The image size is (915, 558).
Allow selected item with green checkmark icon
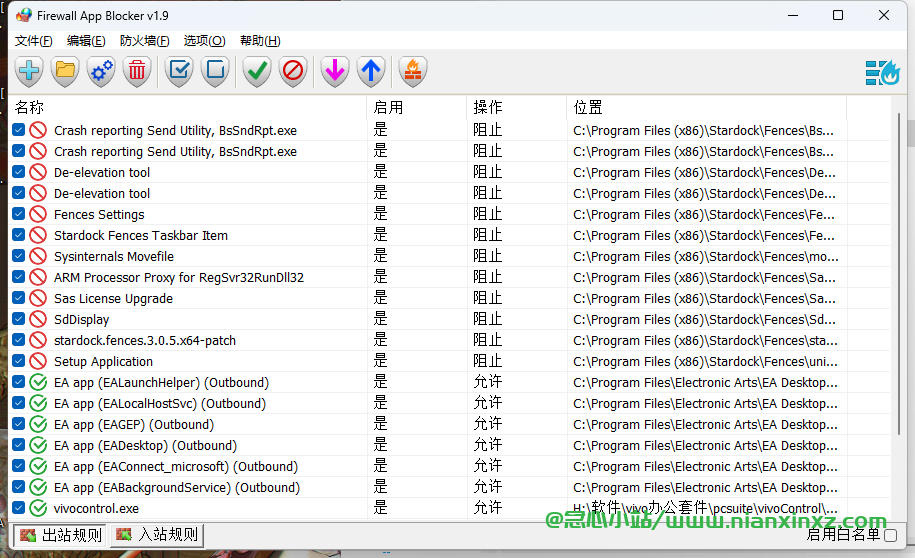[x=257, y=71]
